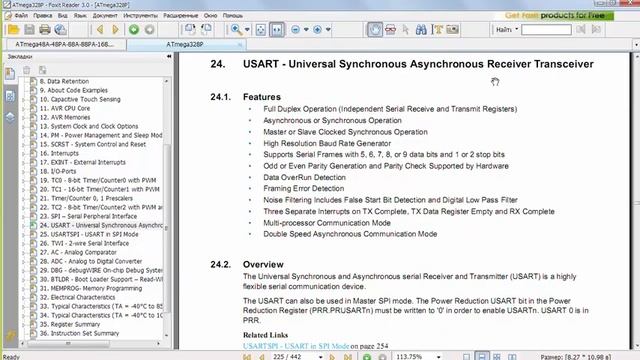640x360 pixels.
Task: Close the ATmega328P document tab
Action: (x=240, y=44)
